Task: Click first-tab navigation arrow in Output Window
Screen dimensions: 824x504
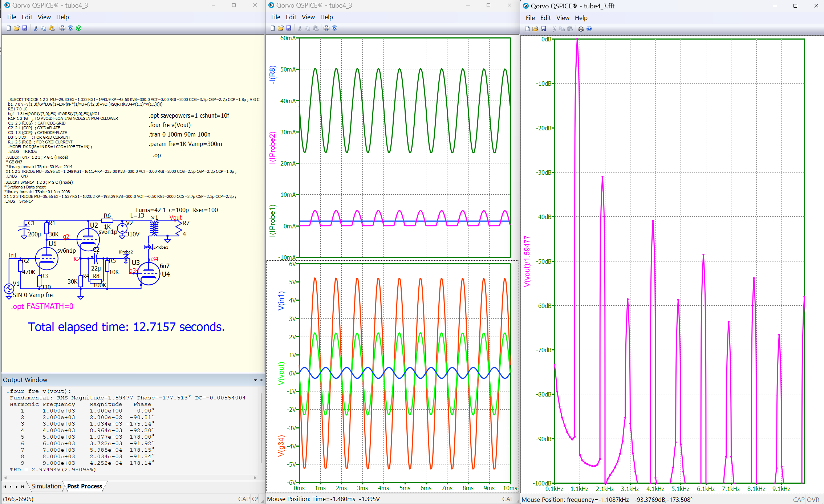Action: 5,487
